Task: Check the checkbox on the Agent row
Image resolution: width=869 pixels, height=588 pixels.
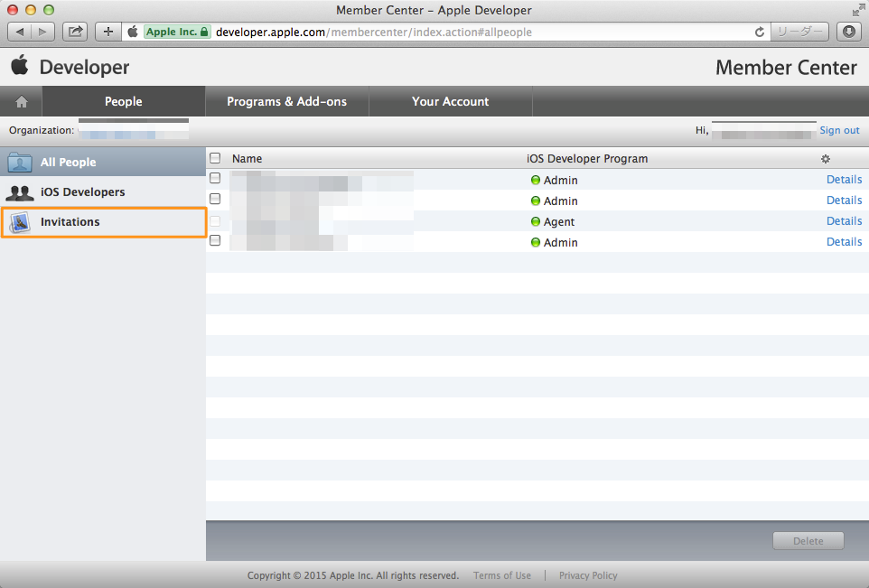Action: coord(214,219)
